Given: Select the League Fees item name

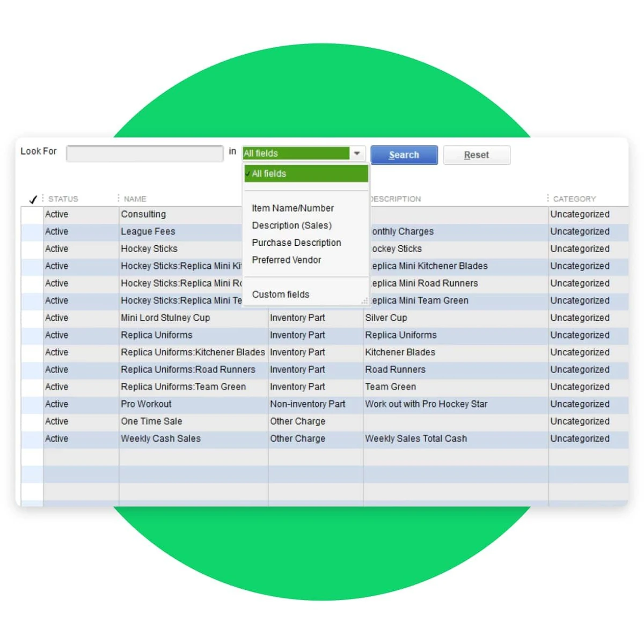Looking at the screenshot, I should point(148,231).
